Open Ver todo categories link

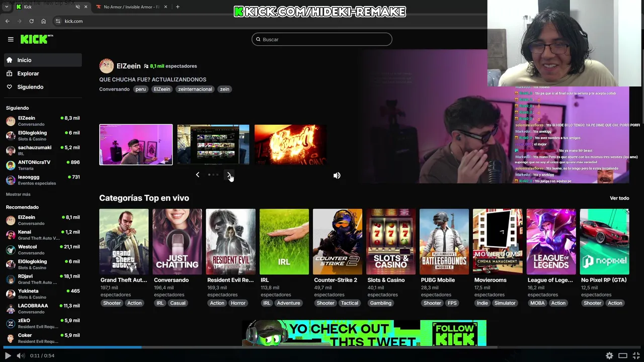619,198
